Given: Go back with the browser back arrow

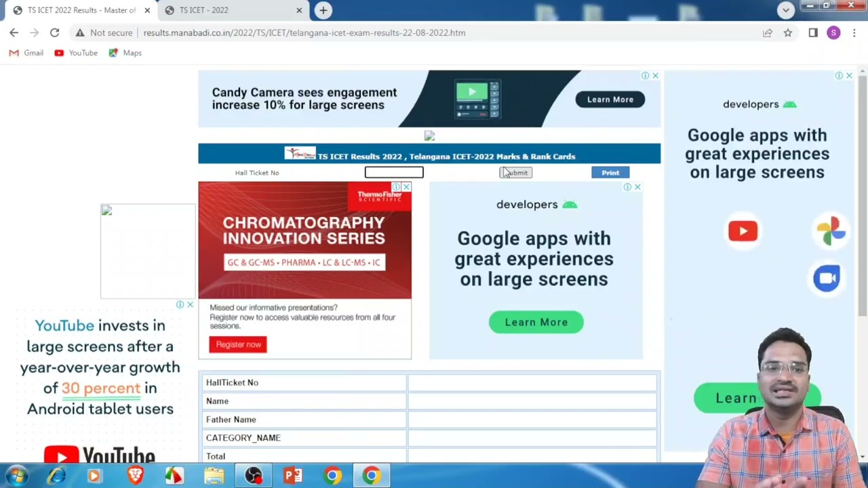Looking at the screenshot, I should pyautogui.click(x=14, y=33).
